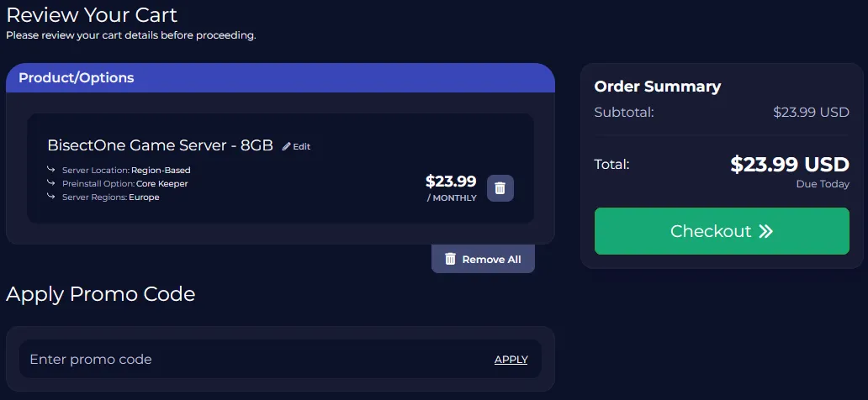The height and width of the screenshot is (400, 868).
Task: Click the $23.99 USD total amount
Action: [790, 164]
